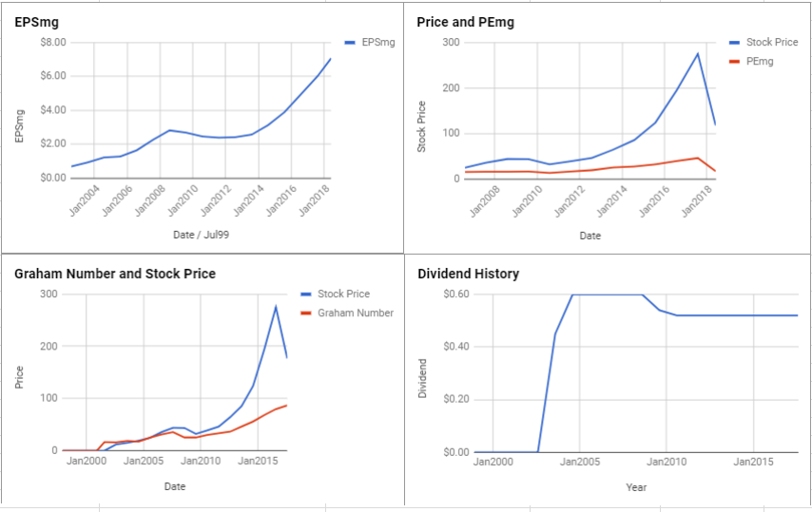Click the $0.60 label on Dividend axis
Viewport: 812px width, 512px height.
tap(456, 294)
